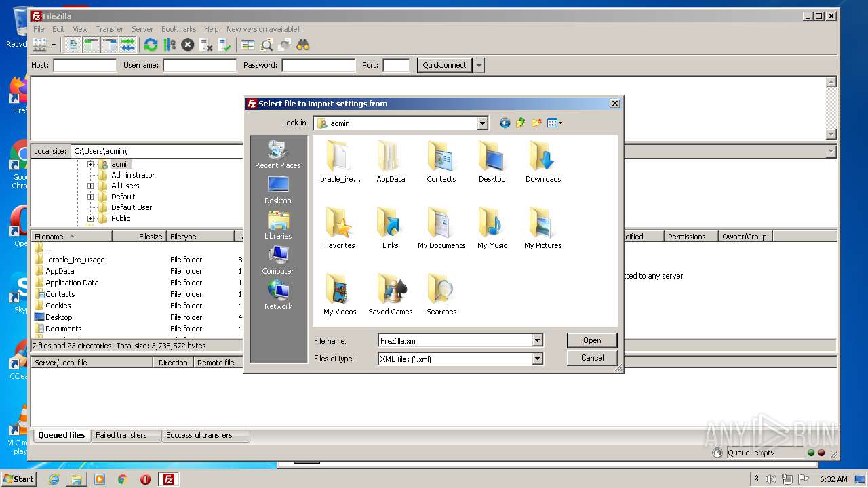Viewport: 868px width, 488px height.
Task: Select Network in places sidebar
Action: click(278, 296)
